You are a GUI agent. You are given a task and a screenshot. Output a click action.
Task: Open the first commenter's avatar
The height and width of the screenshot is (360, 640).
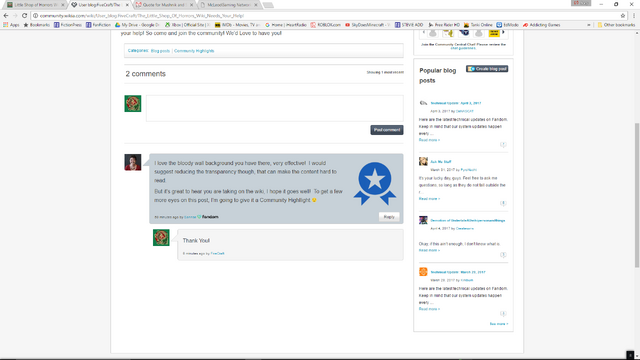[x=133, y=162]
